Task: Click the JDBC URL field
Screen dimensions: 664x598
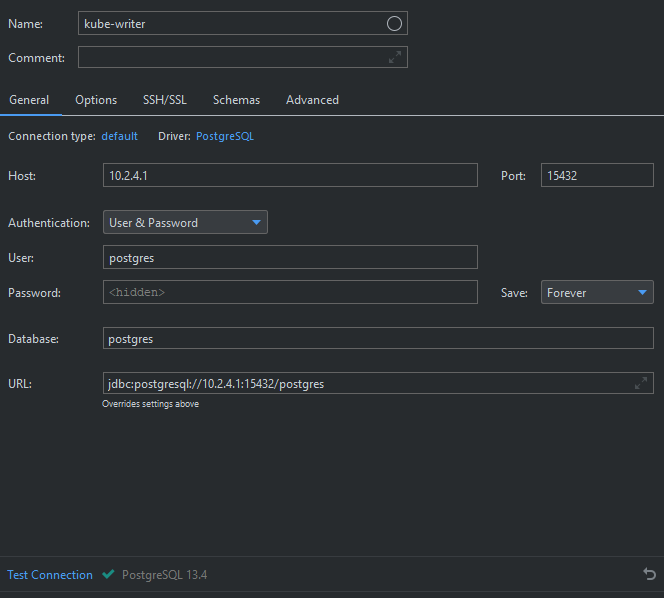Action: (378, 383)
